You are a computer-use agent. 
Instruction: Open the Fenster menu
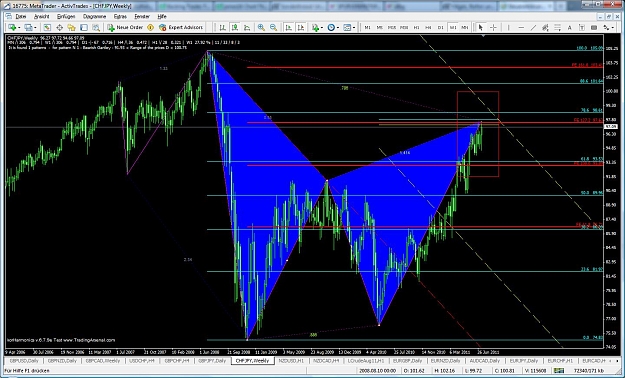tap(142, 16)
